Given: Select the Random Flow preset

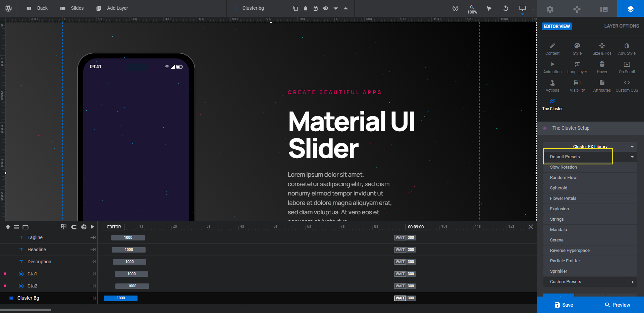Looking at the screenshot, I should click(590, 178).
